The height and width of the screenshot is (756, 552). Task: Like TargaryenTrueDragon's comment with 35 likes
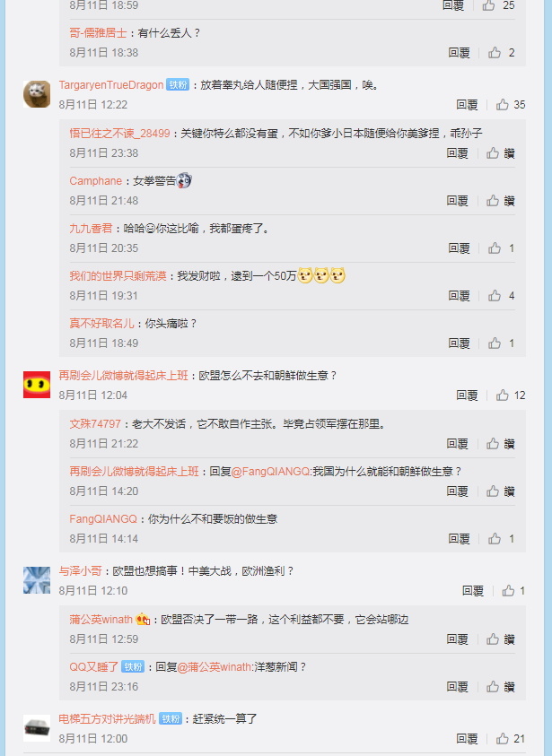pyautogui.click(x=511, y=105)
